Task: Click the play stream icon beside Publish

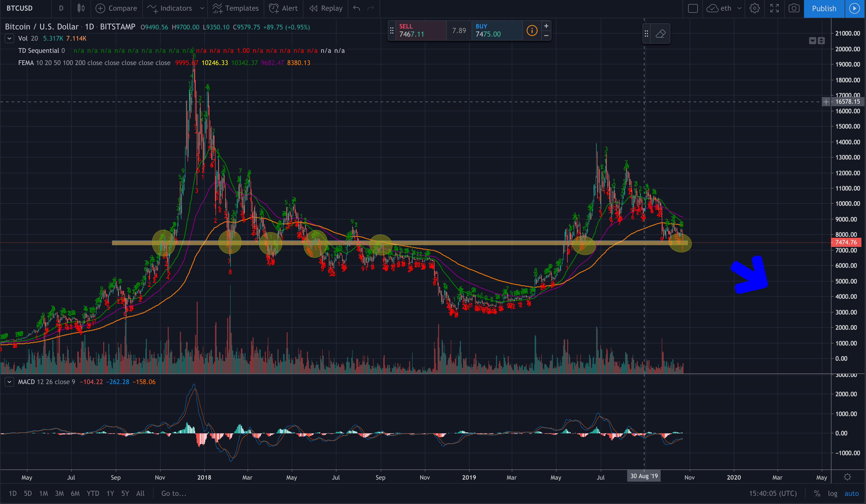Action: pos(855,9)
